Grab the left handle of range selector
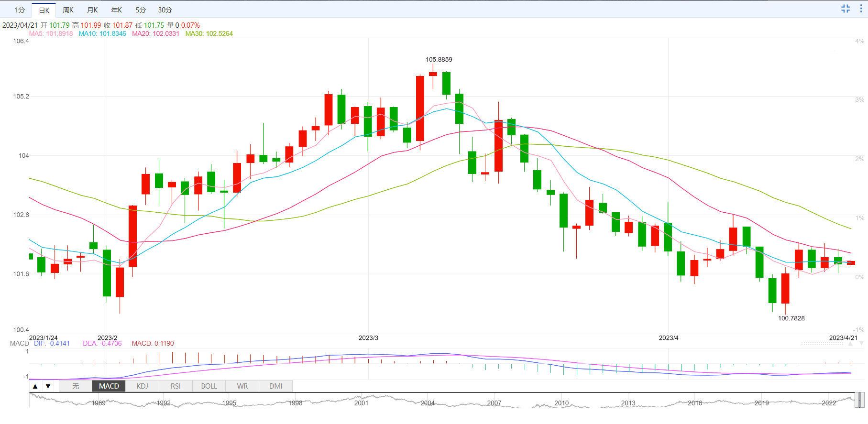 [857, 400]
